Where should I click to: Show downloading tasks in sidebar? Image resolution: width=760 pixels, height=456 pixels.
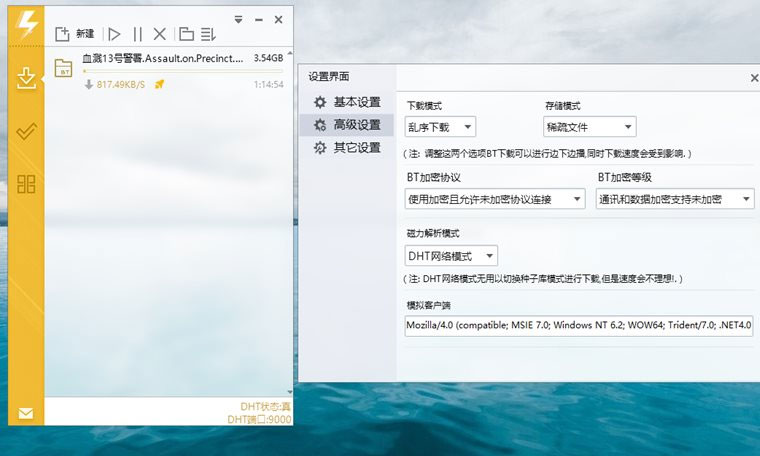26,79
